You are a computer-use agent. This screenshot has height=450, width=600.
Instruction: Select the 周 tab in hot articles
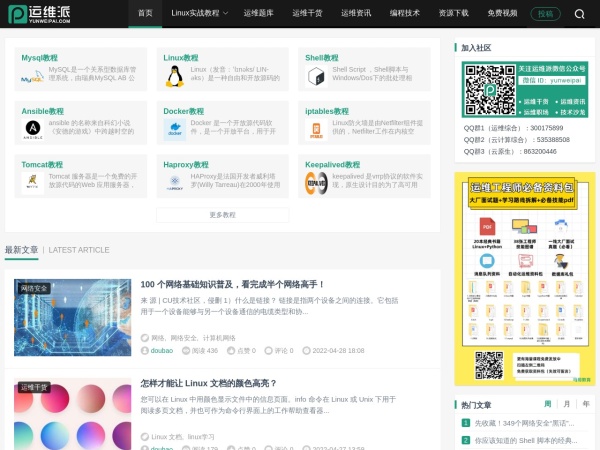(x=547, y=404)
